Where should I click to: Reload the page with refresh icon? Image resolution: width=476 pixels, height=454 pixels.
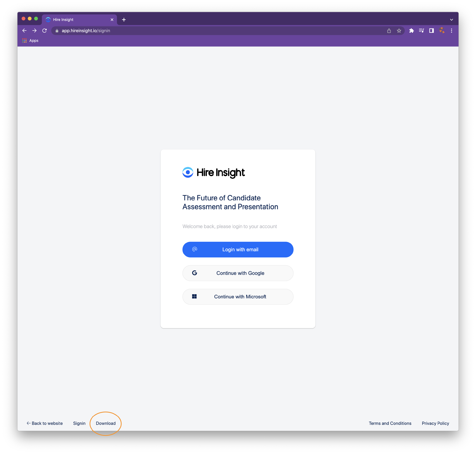coord(45,30)
